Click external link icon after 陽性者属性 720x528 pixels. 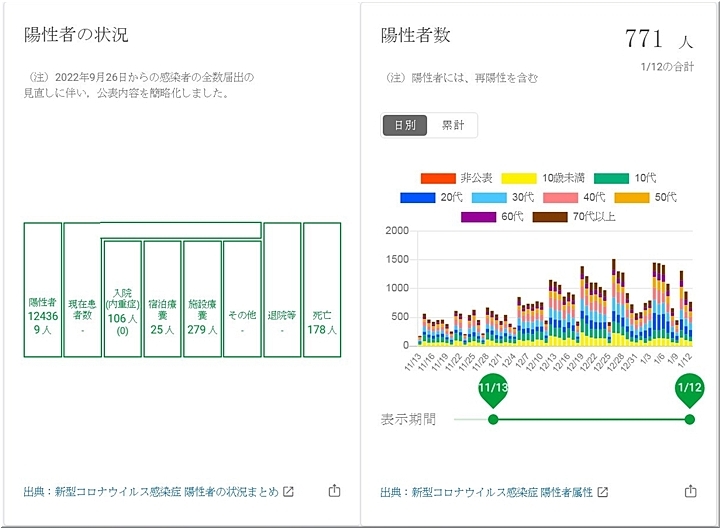(602, 492)
